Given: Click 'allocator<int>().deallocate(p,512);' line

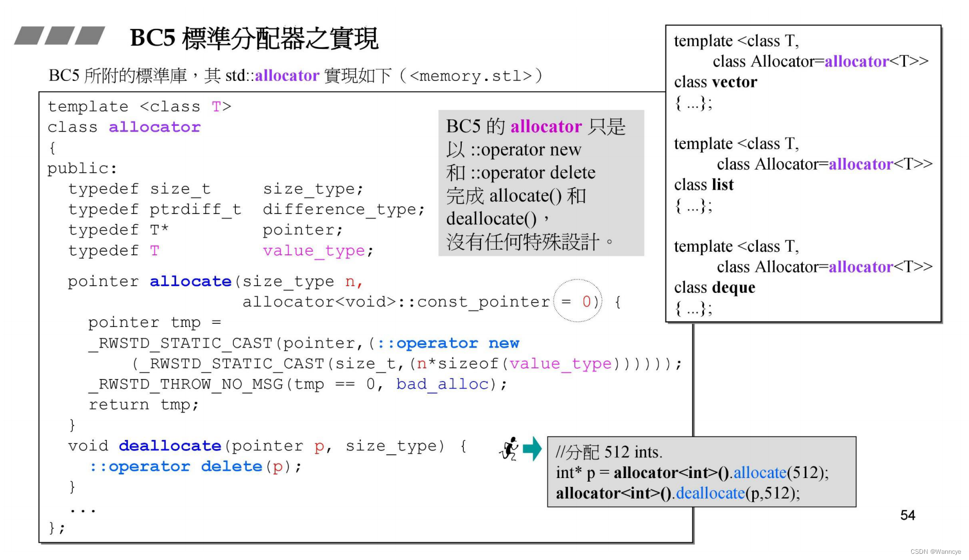Looking at the screenshot, I should click(x=678, y=493).
